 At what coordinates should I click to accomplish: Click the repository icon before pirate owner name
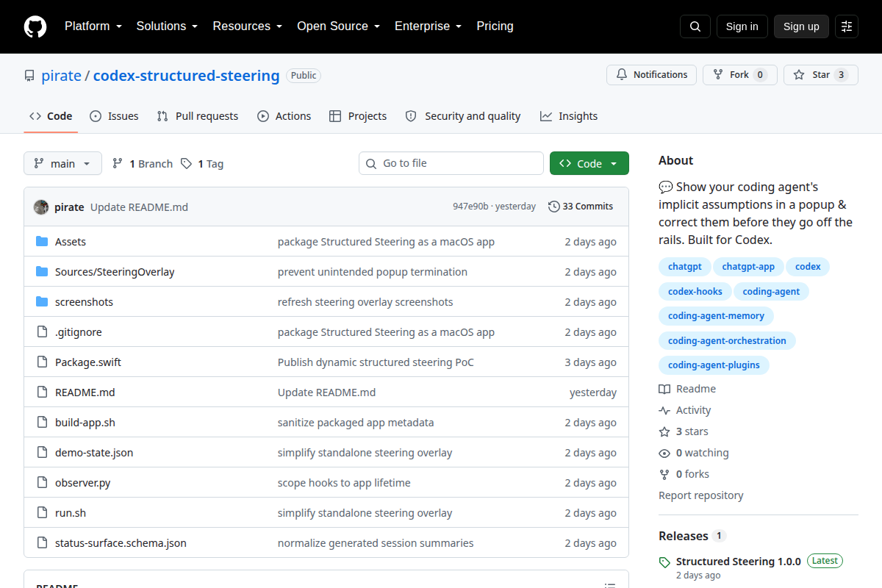pos(29,76)
